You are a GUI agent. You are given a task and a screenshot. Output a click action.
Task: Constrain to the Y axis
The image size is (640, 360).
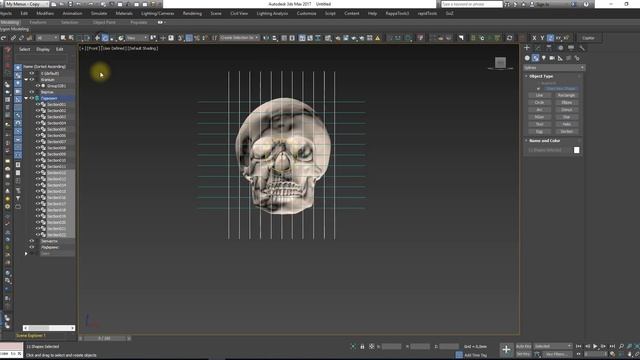point(542,38)
